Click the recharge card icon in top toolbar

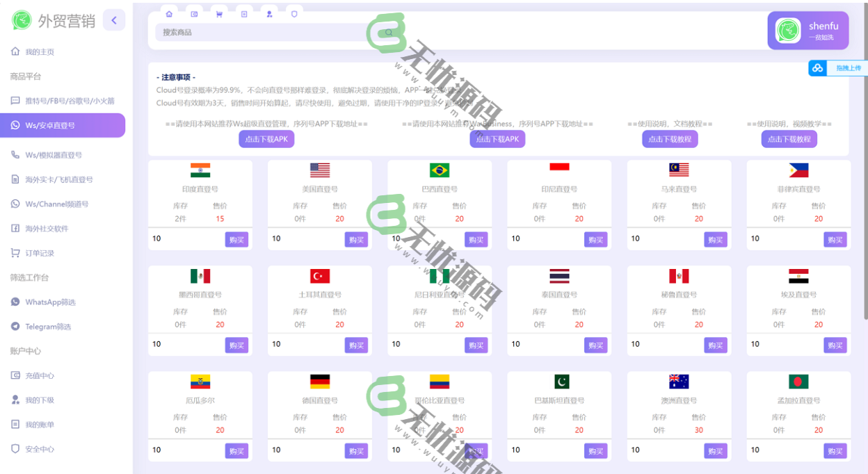coord(194,14)
